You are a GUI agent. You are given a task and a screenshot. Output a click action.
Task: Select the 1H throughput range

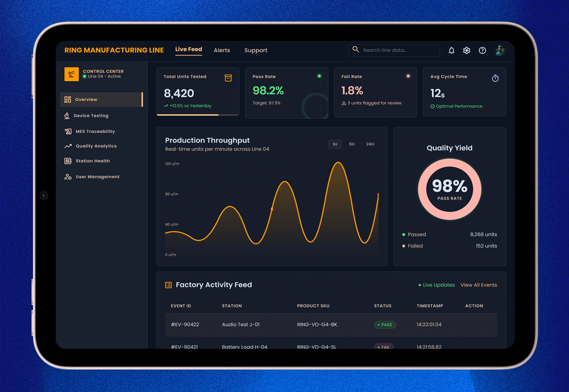point(335,144)
